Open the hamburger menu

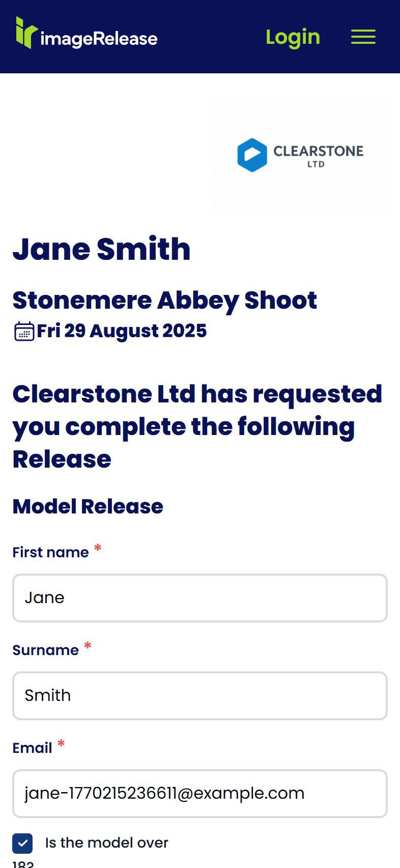click(x=363, y=37)
